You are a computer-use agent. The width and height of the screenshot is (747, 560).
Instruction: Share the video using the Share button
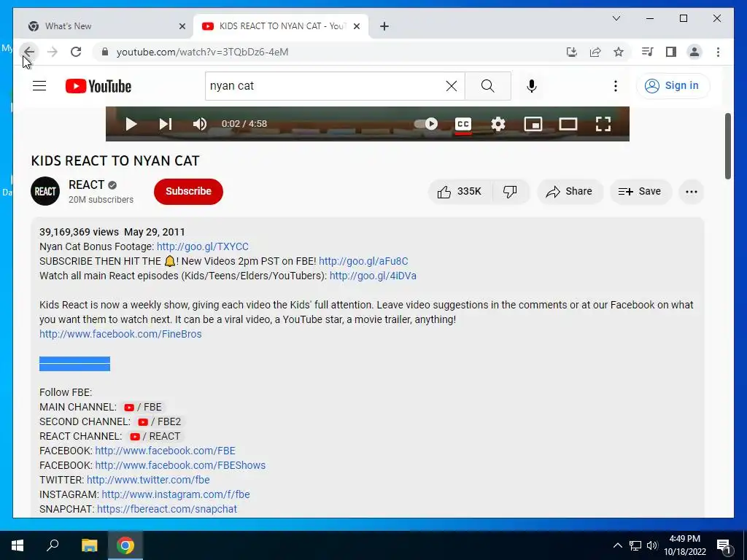click(570, 192)
